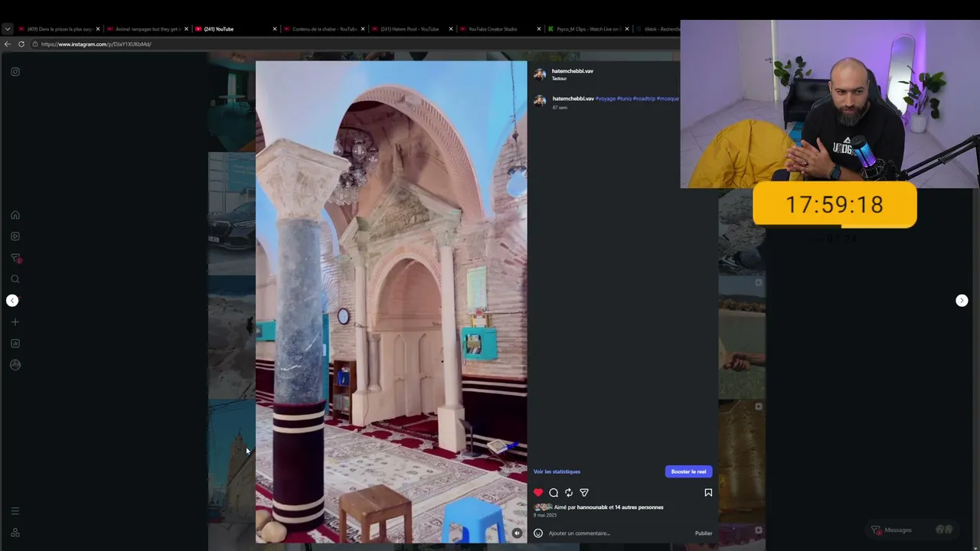The image size is (980, 551).
Task: Save the post with the bookmark icon
Action: coord(708,493)
